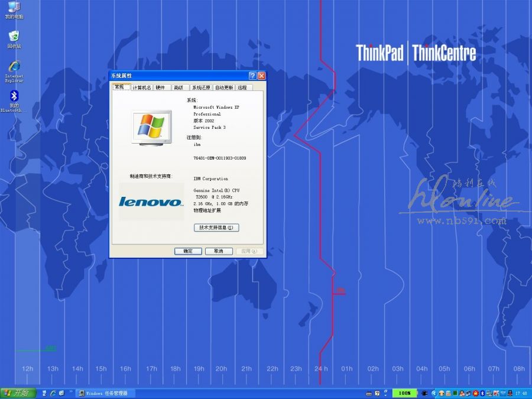Switch to the 硬件 tab

[161, 87]
